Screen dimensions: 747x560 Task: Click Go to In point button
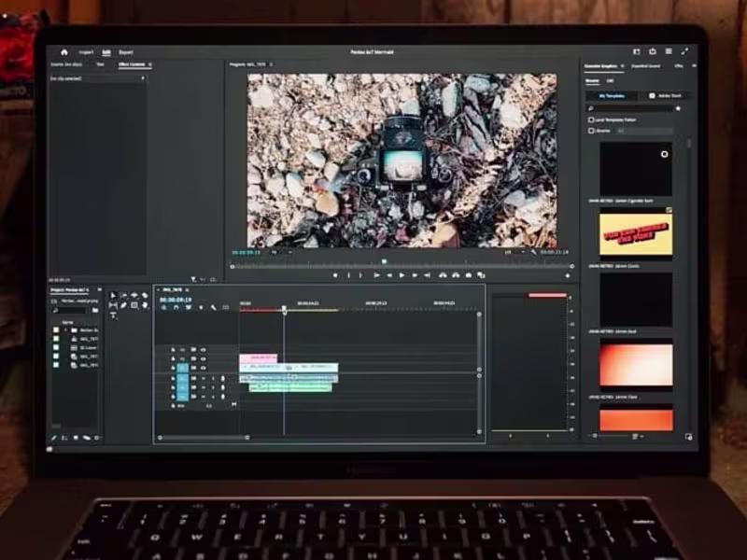tap(376, 275)
